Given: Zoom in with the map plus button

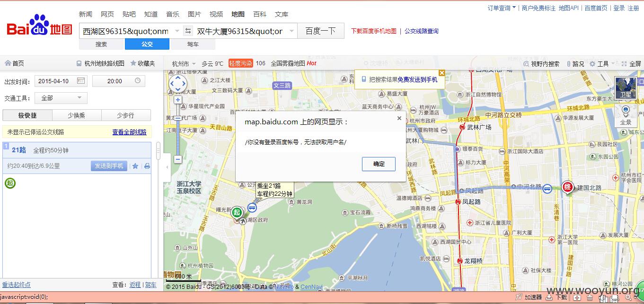Looking at the screenshot, I should (178, 100).
